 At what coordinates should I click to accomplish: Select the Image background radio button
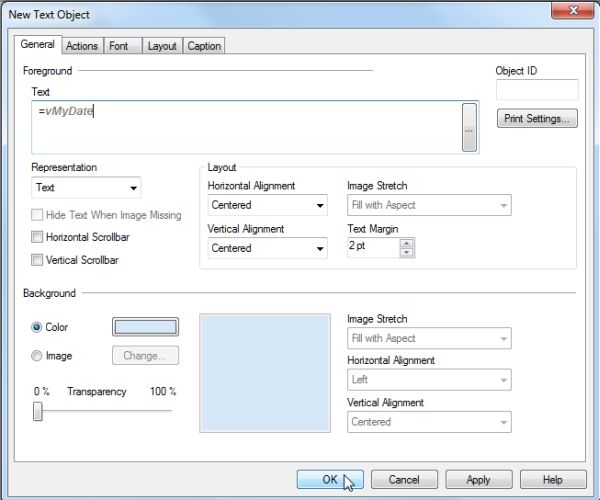[x=38, y=355]
